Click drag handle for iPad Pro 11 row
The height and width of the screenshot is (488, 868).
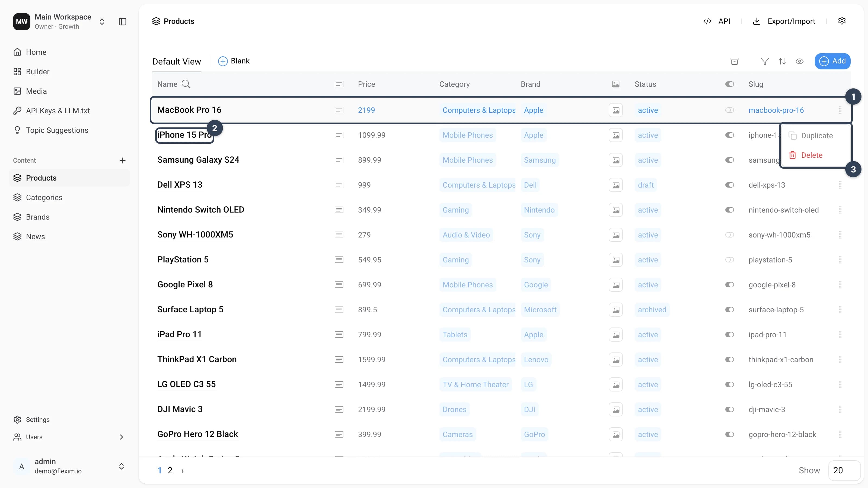pyautogui.click(x=840, y=335)
